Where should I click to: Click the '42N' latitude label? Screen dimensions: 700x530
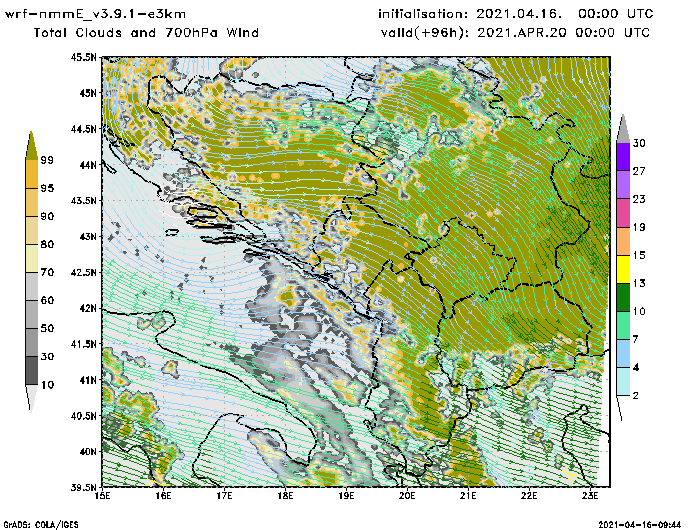88,308
